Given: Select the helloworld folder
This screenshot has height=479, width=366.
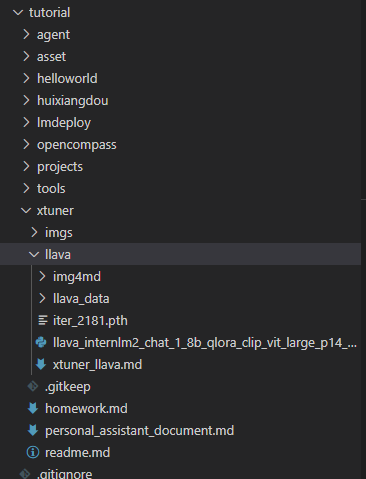Looking at the screenshot, I should tap(67, 79).
